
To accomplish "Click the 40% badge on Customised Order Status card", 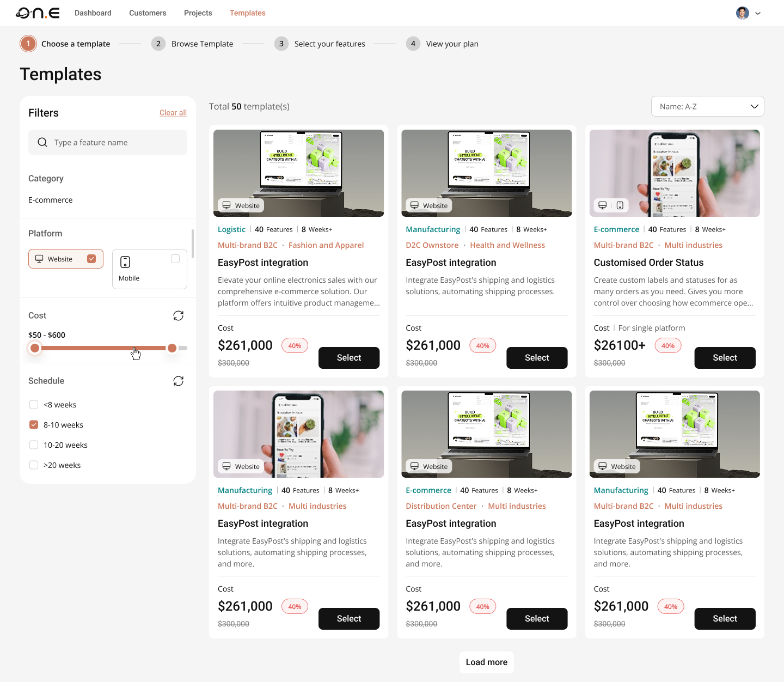I will click(x=668, y=345).
